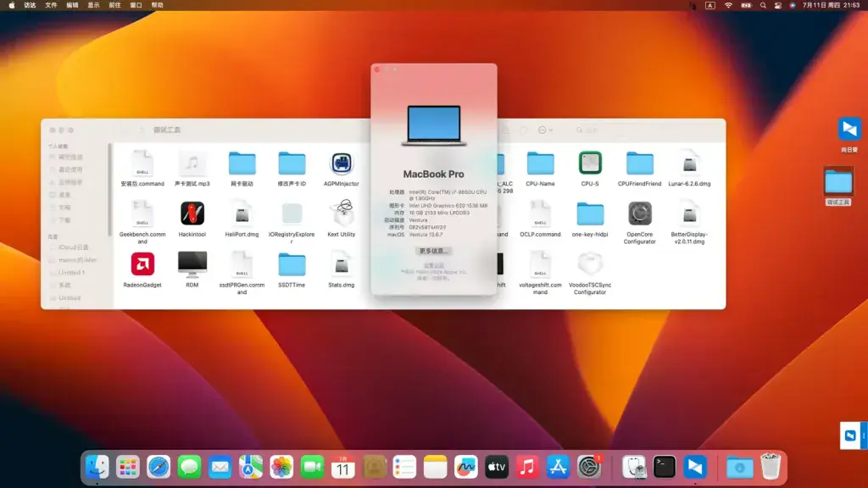Open the Apple menu

pyautogui.click(x=12, y=5)
